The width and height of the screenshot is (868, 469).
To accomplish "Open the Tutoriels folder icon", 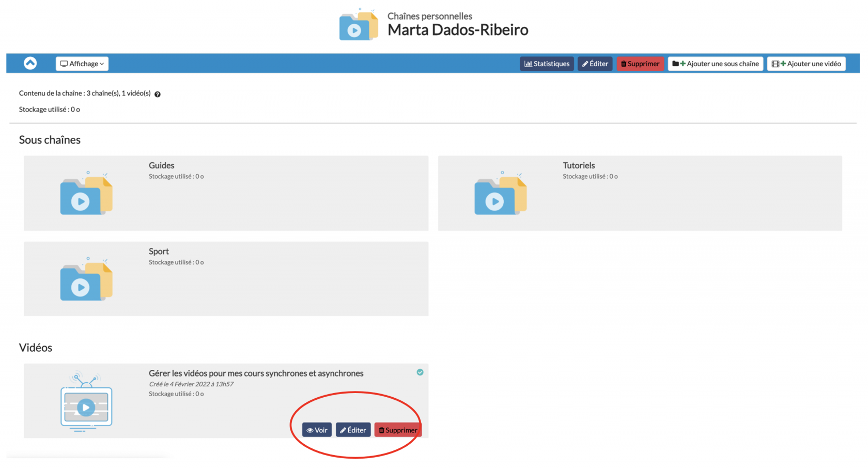I will (500, 194).
